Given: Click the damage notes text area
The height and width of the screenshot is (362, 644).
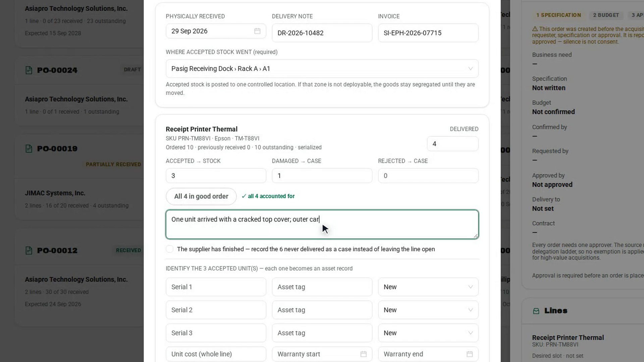Looking at the screenshot, I should tap(322, 225).
